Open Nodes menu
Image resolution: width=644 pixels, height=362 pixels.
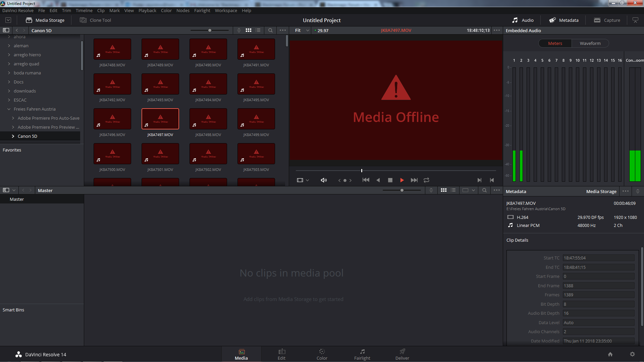click(x=183, y=10)
